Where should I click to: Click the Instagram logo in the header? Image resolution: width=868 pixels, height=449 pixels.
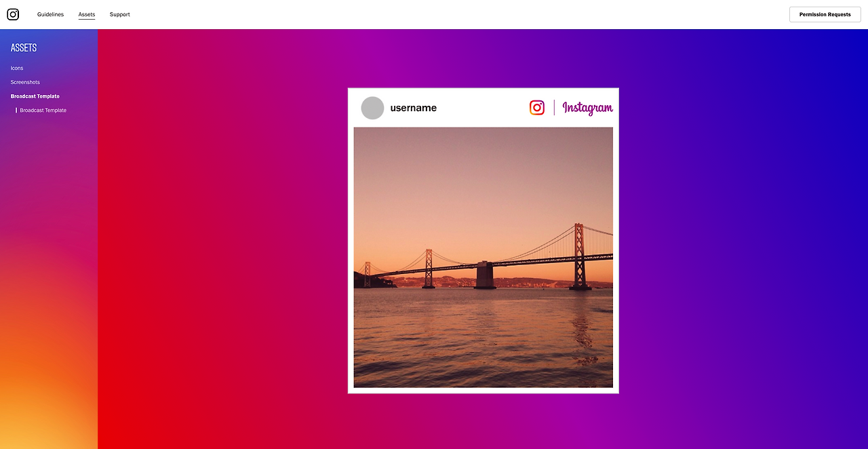tap(13, 14)
